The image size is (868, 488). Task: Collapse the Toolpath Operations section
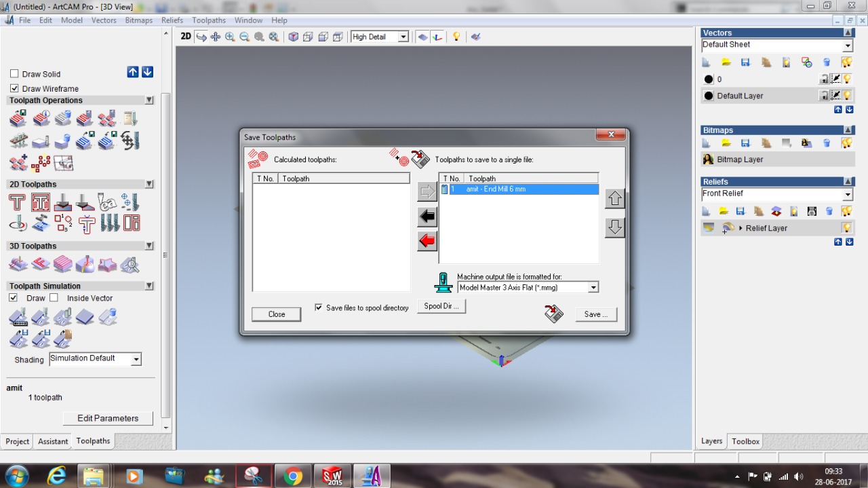click(x=149, y=100)
